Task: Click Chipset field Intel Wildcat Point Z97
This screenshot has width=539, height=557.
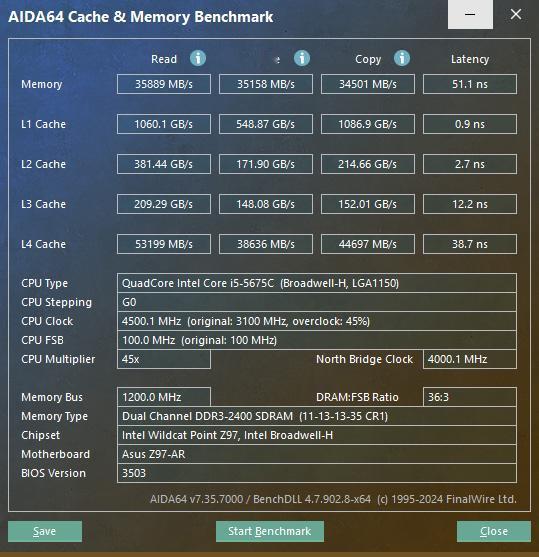Action: click(x=317, y=435)
